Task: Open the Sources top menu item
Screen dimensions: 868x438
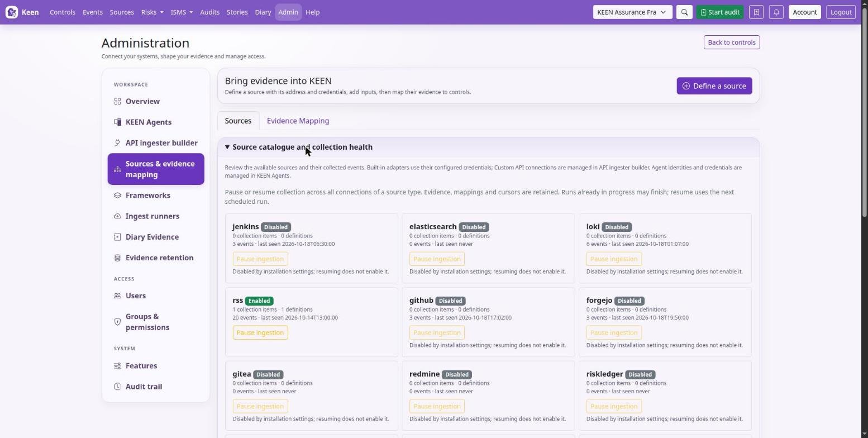Action: point(122,12)
